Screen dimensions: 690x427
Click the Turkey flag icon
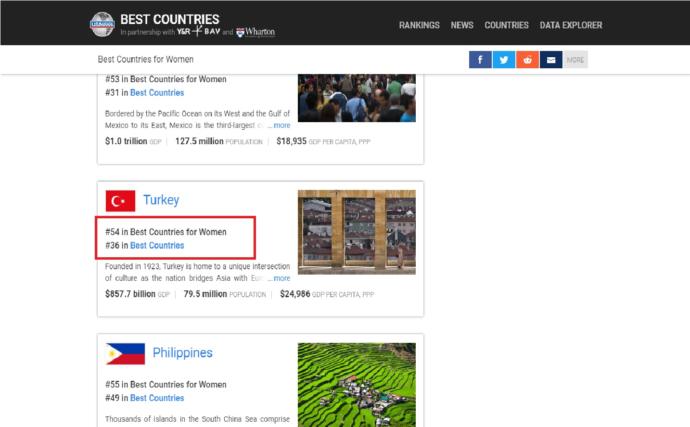(120, 201)
